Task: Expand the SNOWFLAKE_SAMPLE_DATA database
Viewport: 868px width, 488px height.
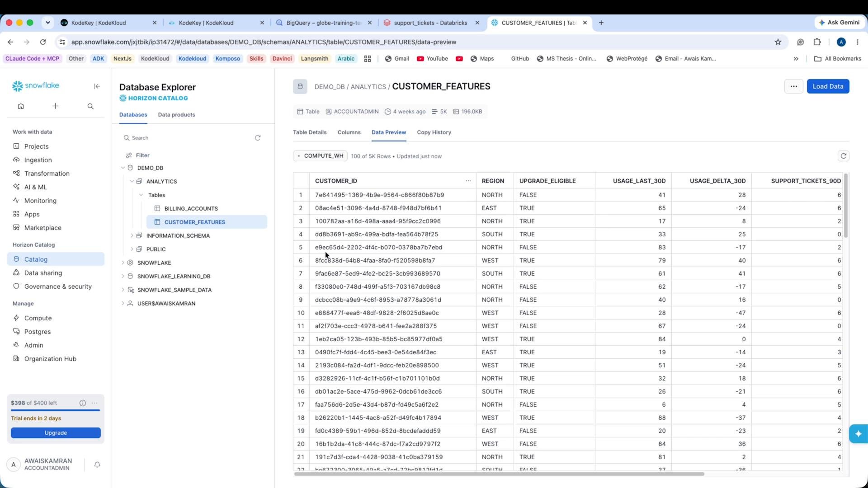Action: (123, 290)
